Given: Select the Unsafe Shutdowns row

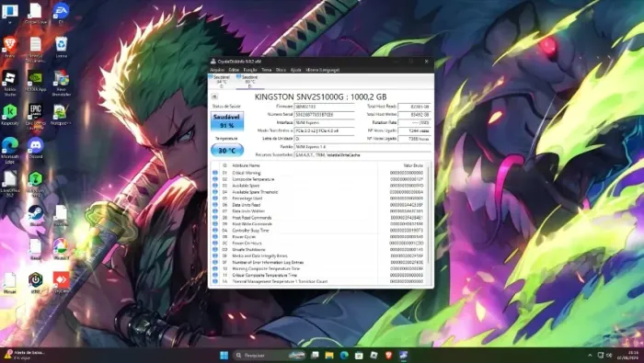Looking at the screenshot, I should [x=318, y=249].
